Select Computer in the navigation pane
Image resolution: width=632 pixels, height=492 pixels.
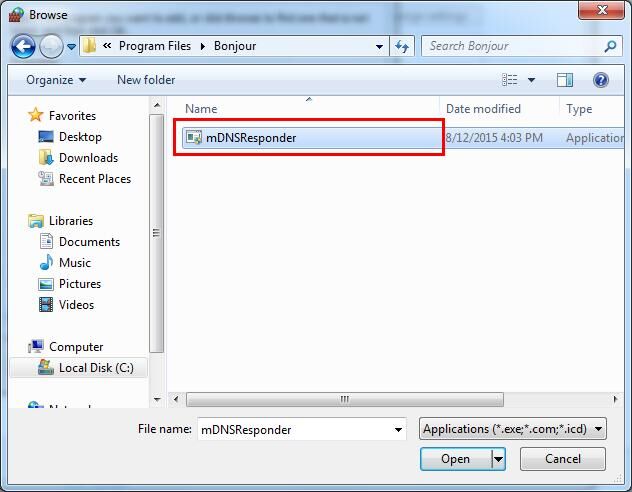pos(76,347)
